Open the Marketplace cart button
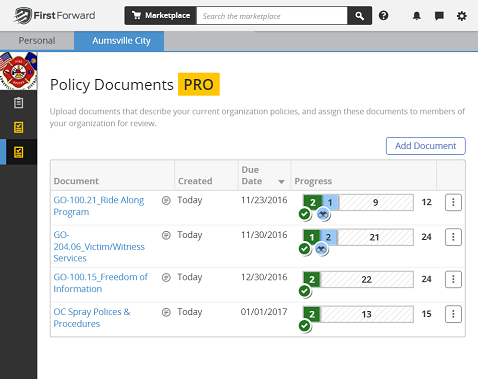 (161, 15)
